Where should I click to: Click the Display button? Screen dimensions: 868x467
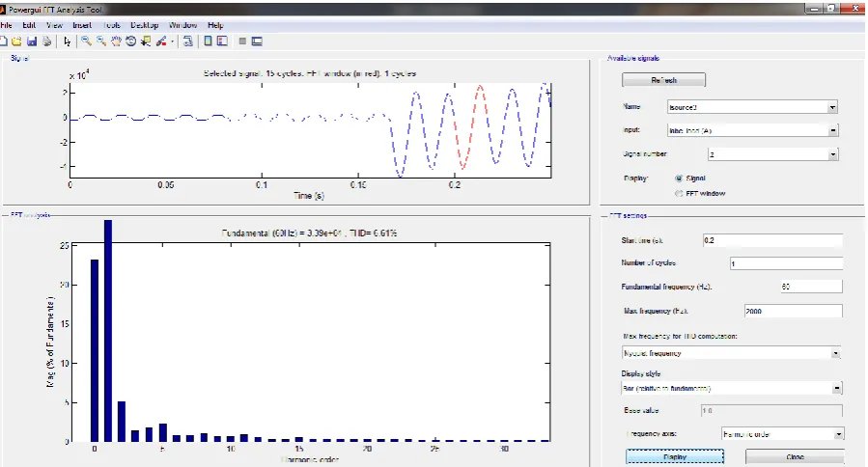tap(675, 457)
